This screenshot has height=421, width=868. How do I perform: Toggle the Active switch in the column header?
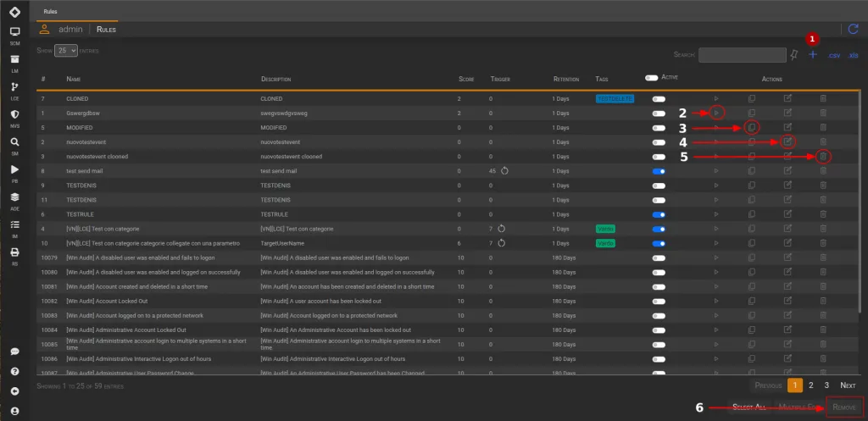(652, 78)
